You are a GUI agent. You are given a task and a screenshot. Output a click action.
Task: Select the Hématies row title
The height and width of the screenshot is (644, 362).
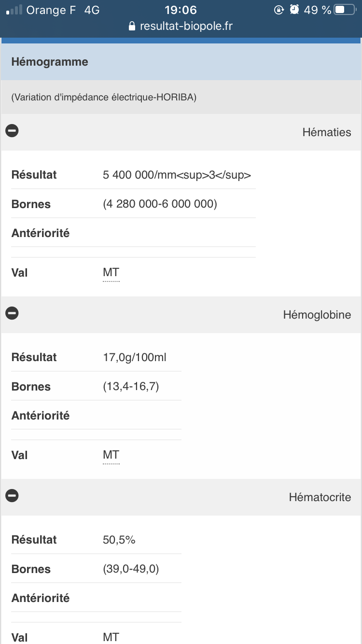pos(326,132)
